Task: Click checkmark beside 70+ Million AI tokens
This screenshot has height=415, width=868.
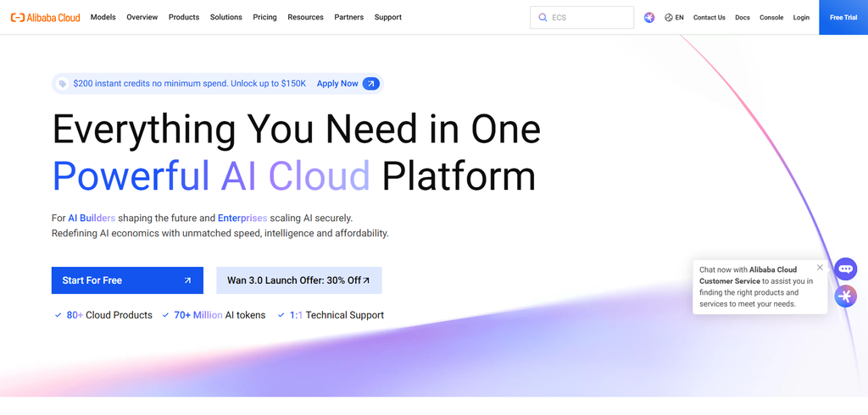Action: [165, 315]
